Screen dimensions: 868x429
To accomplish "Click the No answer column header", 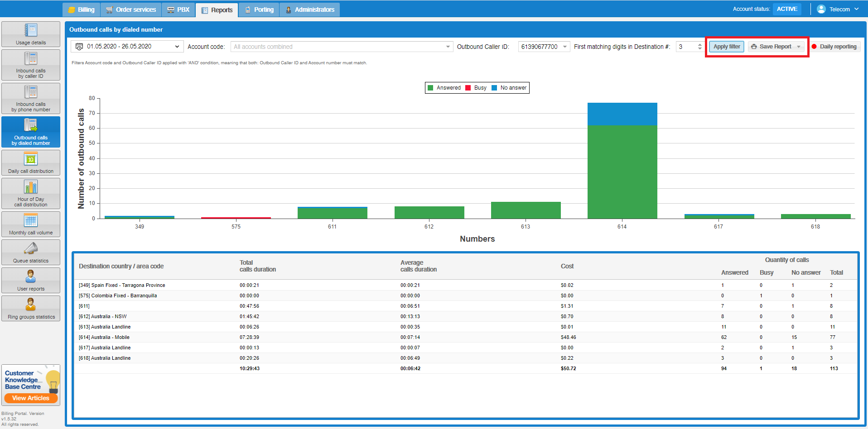I will [x=806, y=272].
